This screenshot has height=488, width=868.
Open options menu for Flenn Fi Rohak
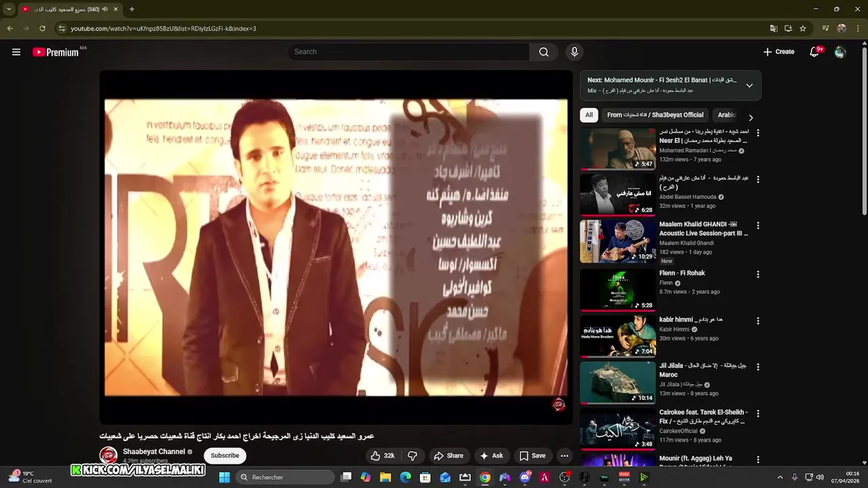758,274
